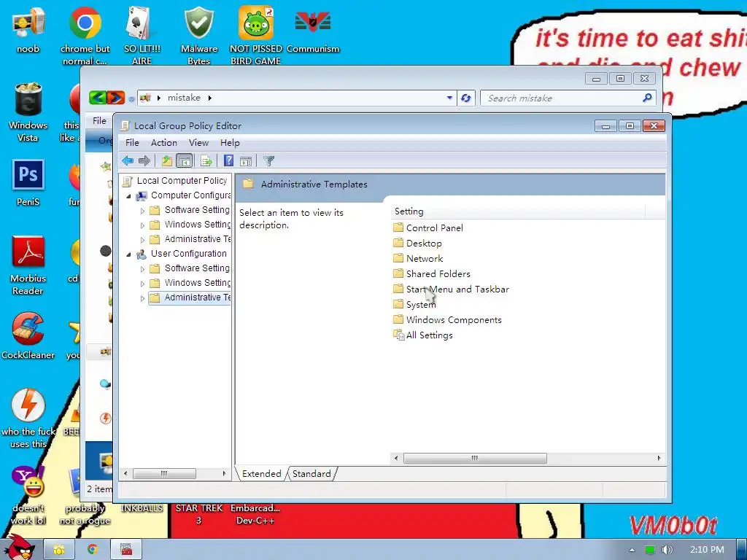Viewport: 747px width, 560px height.
Task: Expand Windows Settings under User Configuration
Action: click(142, 284)
